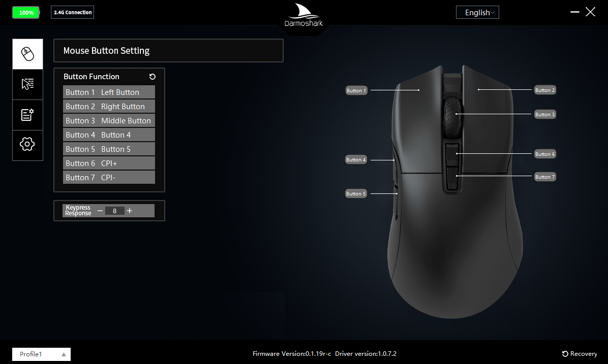Open the Profile1 profile selector
The image size is (608, 364).
coord(42,354)
